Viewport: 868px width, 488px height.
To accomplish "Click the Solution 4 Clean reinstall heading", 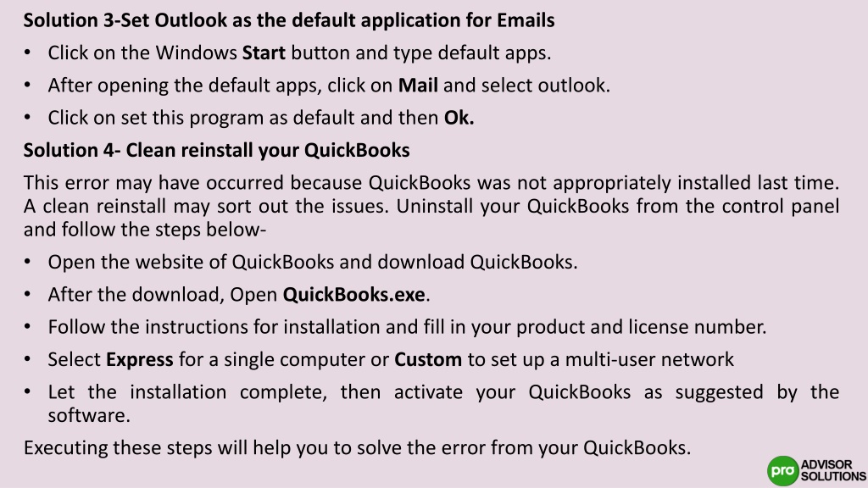I will pos(216,150).
